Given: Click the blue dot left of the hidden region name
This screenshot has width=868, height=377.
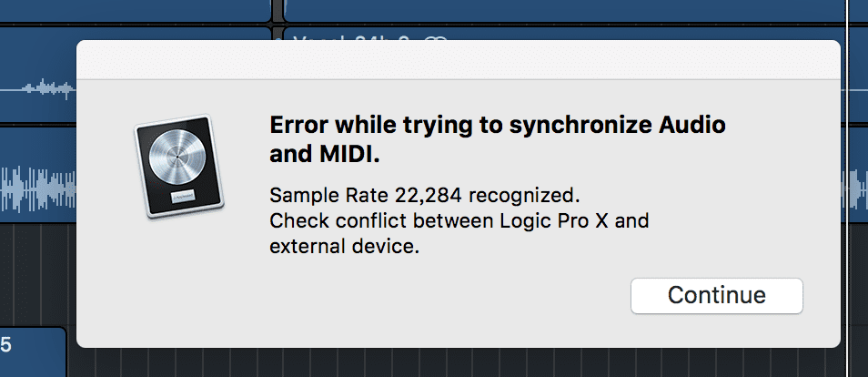Looking at the screenshot, I should [x=278, y=39].
